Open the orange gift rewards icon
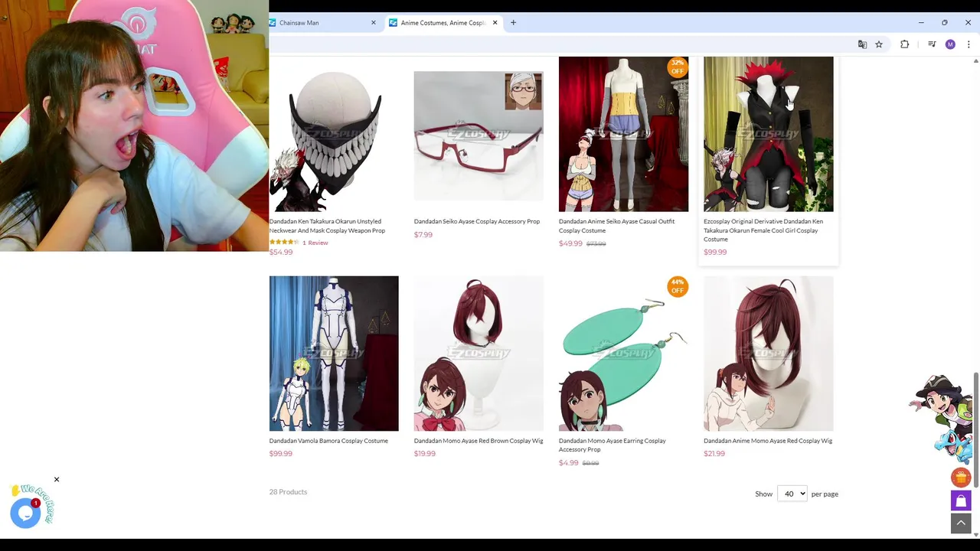Screen dimensions: 980x551 (961, 478)
